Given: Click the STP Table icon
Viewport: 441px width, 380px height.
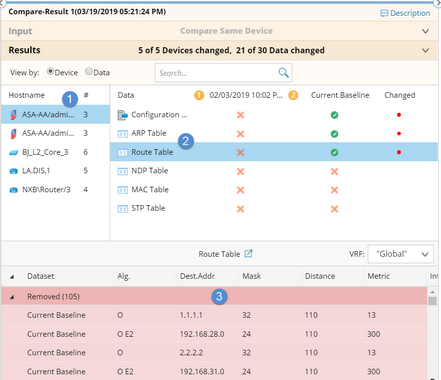Looking at the screenshot, I should [x=122, y=209].
